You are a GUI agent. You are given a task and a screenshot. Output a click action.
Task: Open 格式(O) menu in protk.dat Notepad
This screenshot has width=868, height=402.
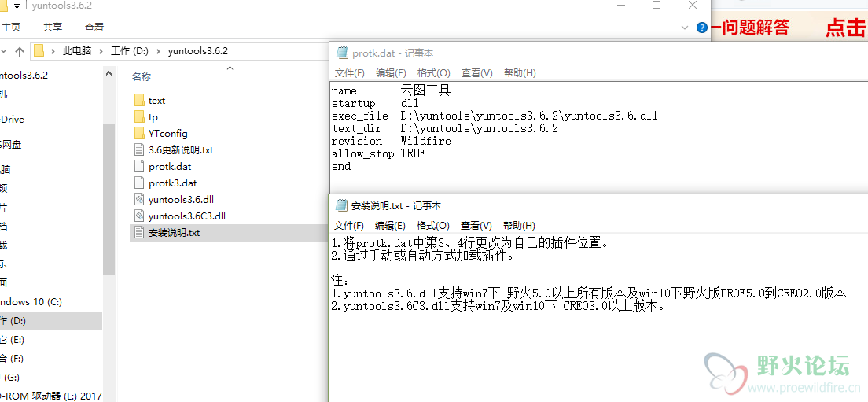pos(433,73)
